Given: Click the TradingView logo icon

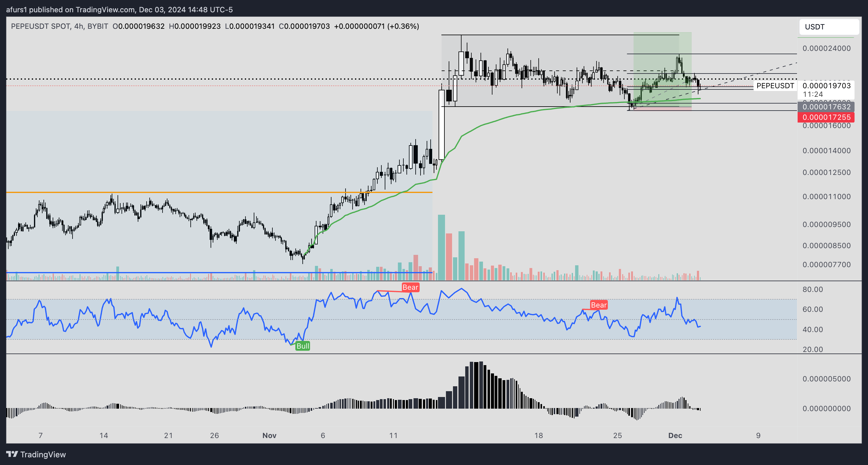Looking at the screenshot, I should click(12, 454).
